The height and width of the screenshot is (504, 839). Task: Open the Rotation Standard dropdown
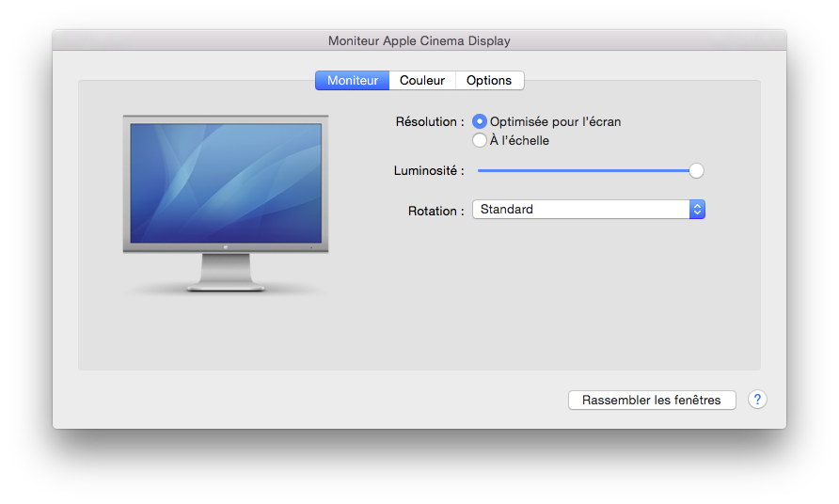point(589,209)
